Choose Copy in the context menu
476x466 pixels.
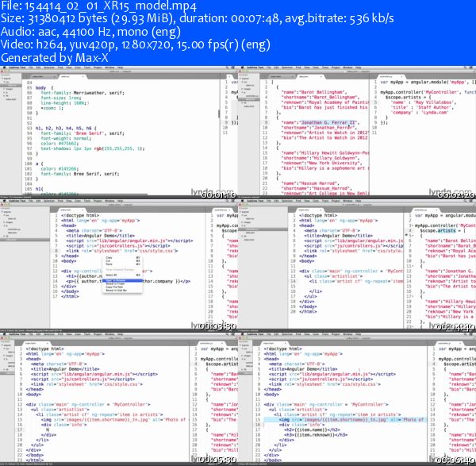pyautogui.click(x=122, y=257)
